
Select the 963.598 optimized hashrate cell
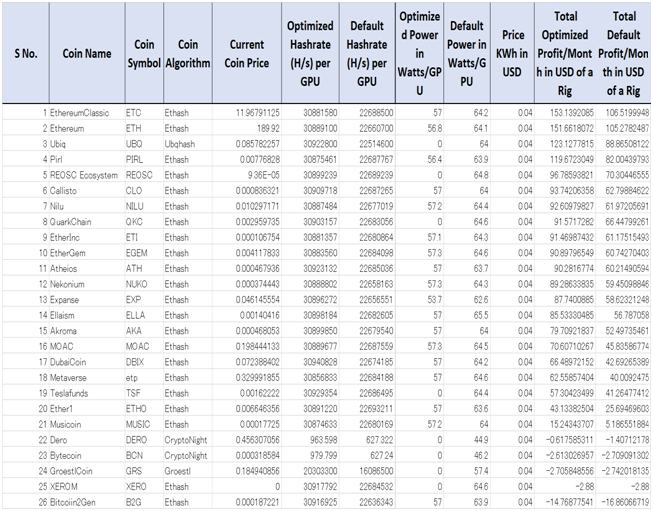tap(310, 440)
